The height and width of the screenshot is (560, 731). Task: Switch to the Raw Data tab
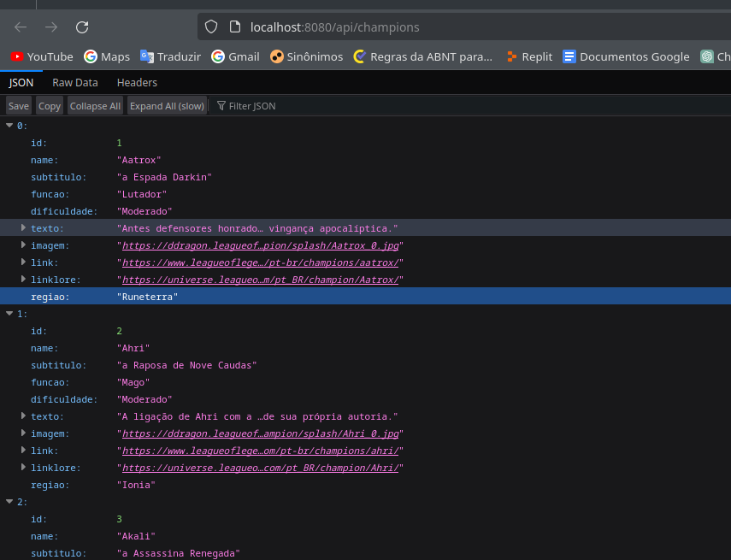[x=74, y=82]
